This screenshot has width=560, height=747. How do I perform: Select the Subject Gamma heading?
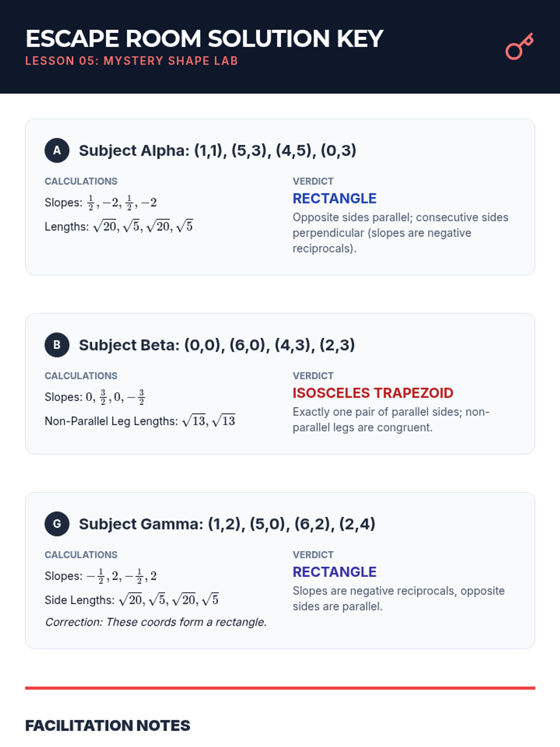coord(227,524)
